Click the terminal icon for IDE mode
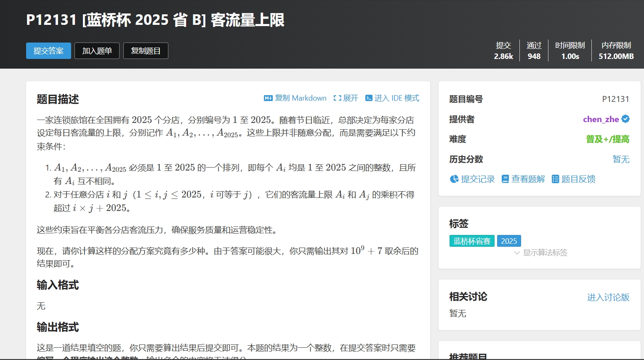644x360 pixels. [369, 98]
